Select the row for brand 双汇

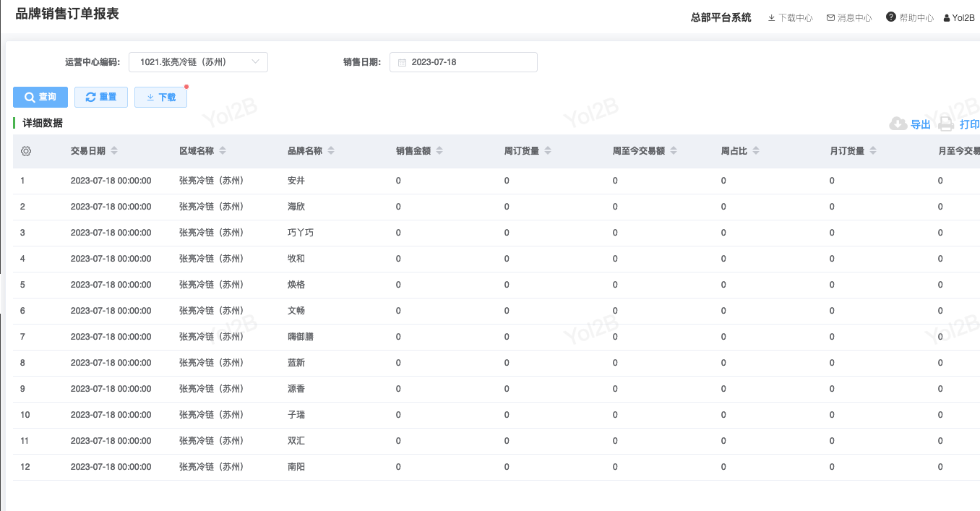tap(296, 441)
